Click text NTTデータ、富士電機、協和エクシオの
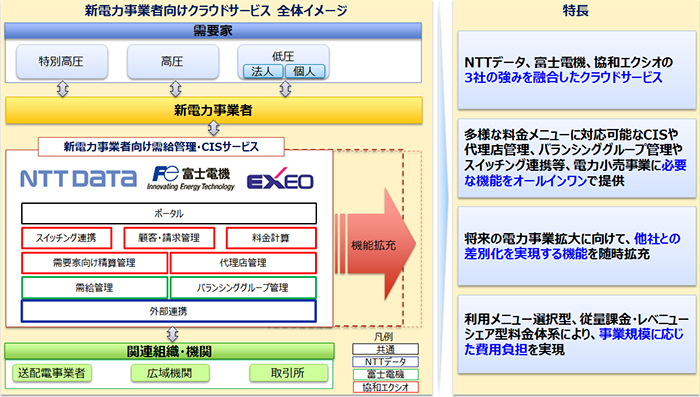Viewport: 700px width, 397px height. pyautogui.click(x=568, y=63)
